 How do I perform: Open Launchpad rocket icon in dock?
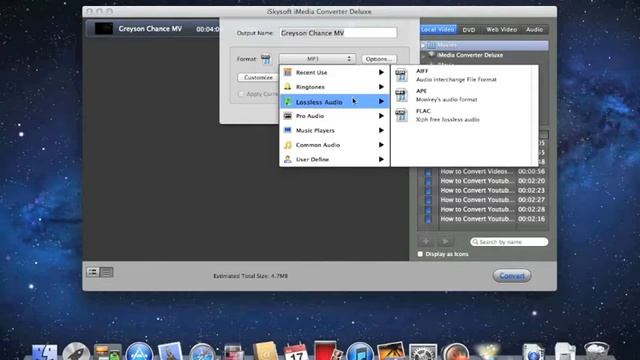[x=76, y=352]
